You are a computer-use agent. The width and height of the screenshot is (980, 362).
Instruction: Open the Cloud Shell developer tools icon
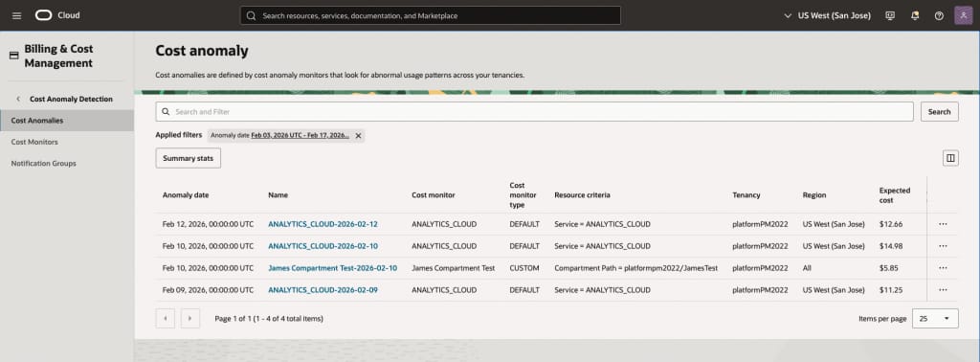(x=890, y=15)
